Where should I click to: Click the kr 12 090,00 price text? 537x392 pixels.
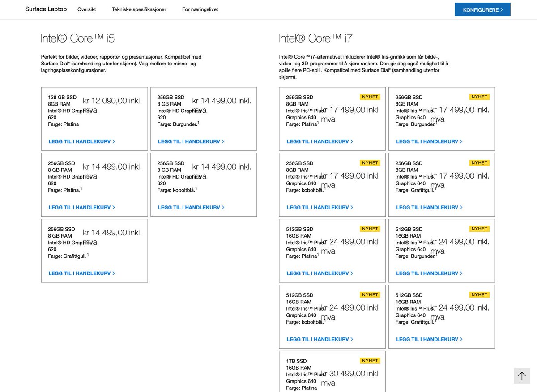112,105
